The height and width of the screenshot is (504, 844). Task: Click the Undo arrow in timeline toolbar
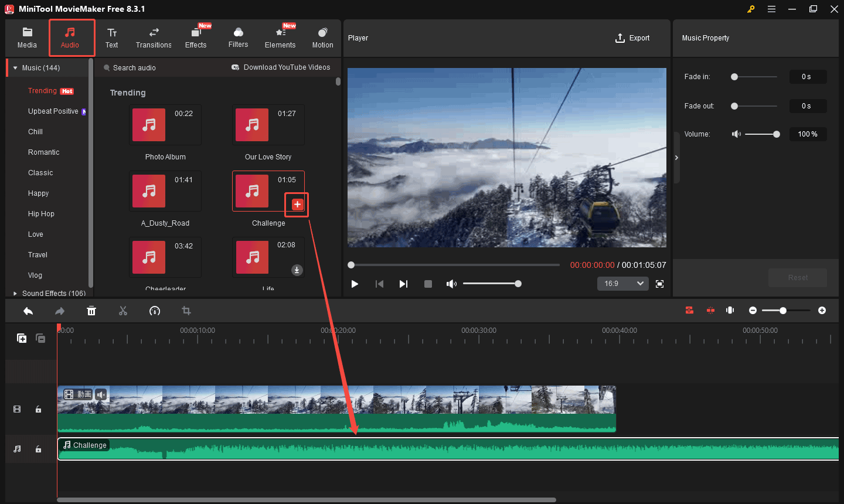[28, 311]
